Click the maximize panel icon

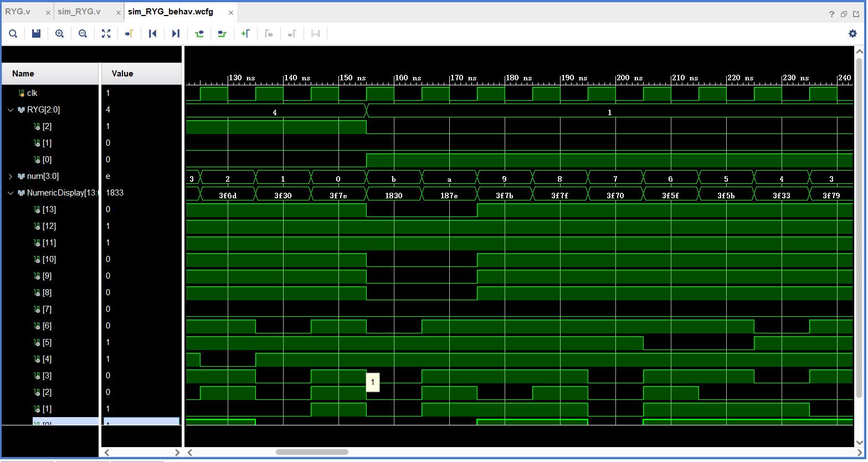tap(856, 14)
